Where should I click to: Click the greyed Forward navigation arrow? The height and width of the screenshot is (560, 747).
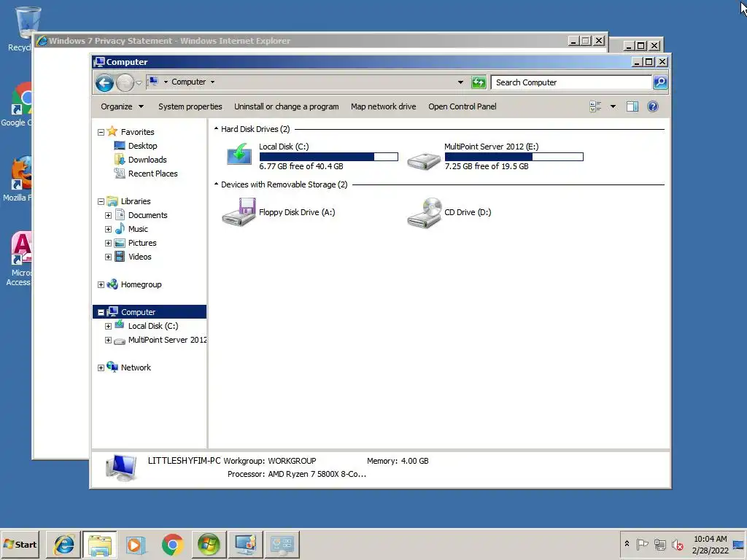click(125, 83)
